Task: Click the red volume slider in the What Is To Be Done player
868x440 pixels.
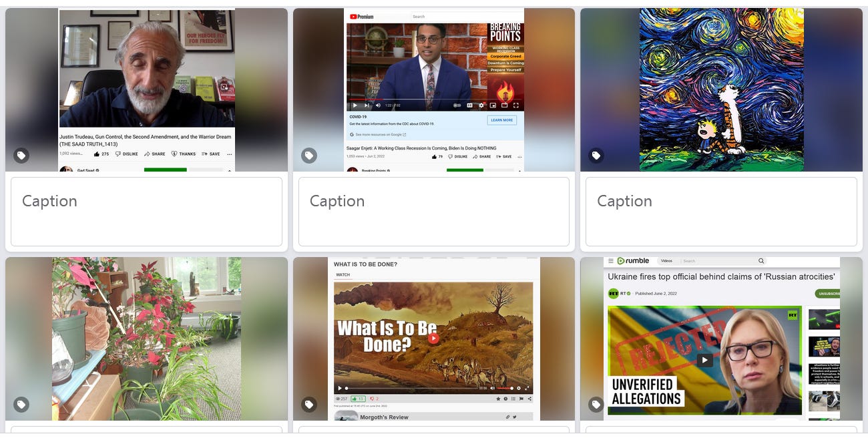Action: [x=504, y=388]
